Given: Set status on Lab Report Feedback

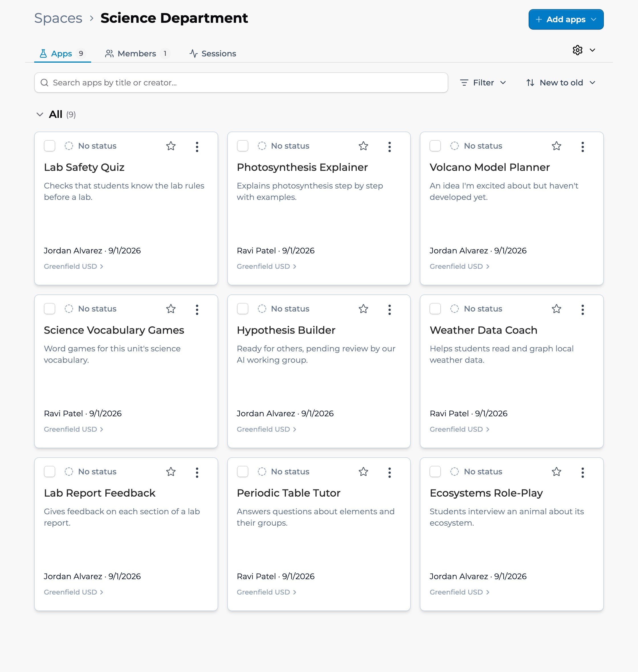Looking at the screenshot, I should tap(91, 472).
